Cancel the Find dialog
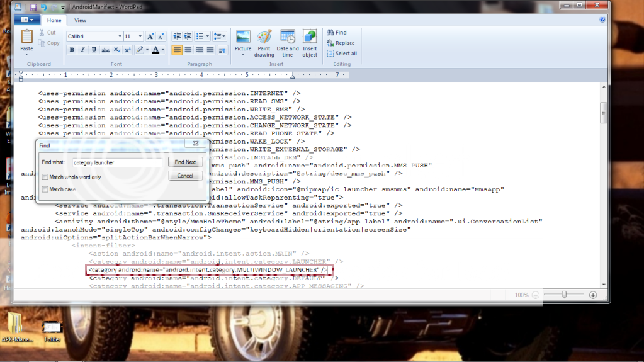Image resolution: width=644 pixels, height=362 pixels. (x=185, y=176)
